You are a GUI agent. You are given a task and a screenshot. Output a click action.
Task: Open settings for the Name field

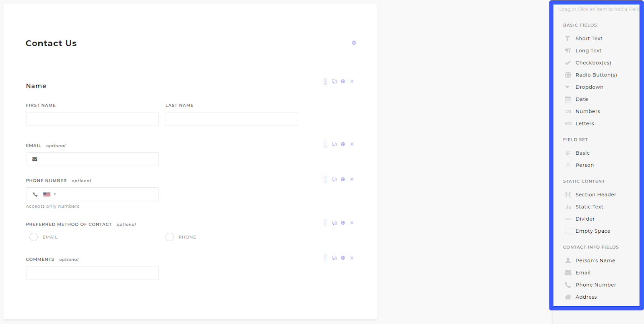tap(343, 81)
